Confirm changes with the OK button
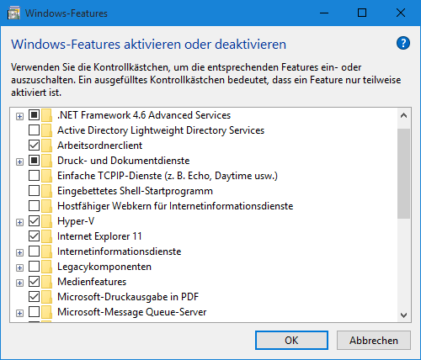The height and width of the screenshot is (360, 421). (292, 340)
